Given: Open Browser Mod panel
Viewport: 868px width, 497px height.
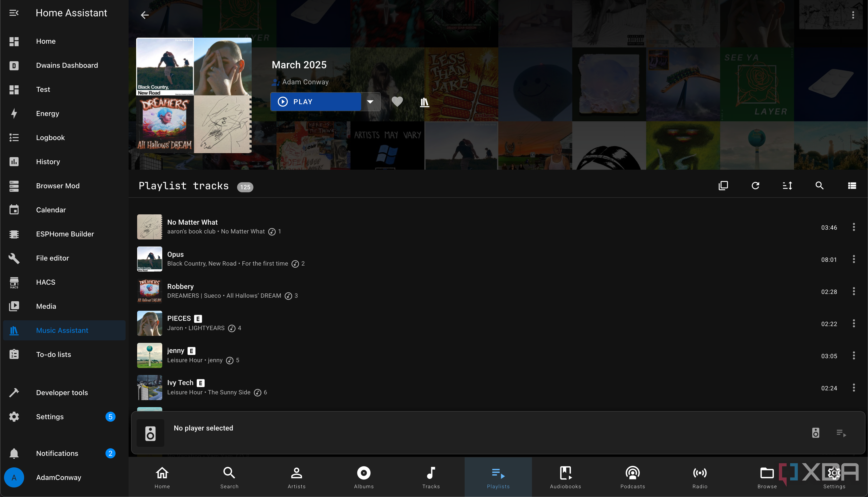Looking at the screenshot, I should 64,186.
